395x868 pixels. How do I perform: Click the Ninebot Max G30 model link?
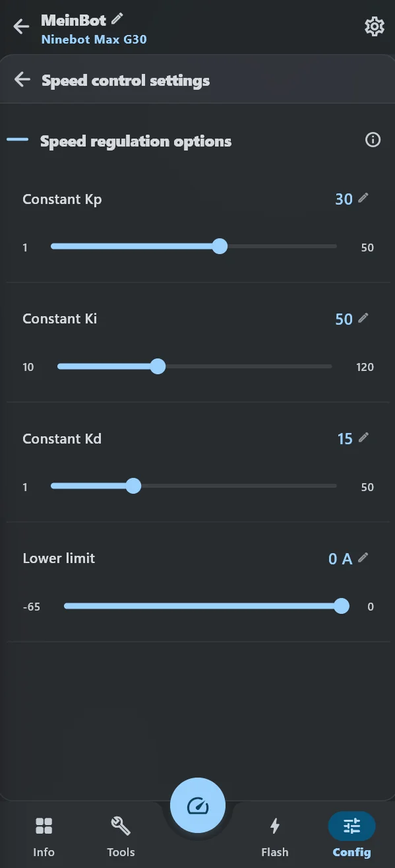click(94, 39)
